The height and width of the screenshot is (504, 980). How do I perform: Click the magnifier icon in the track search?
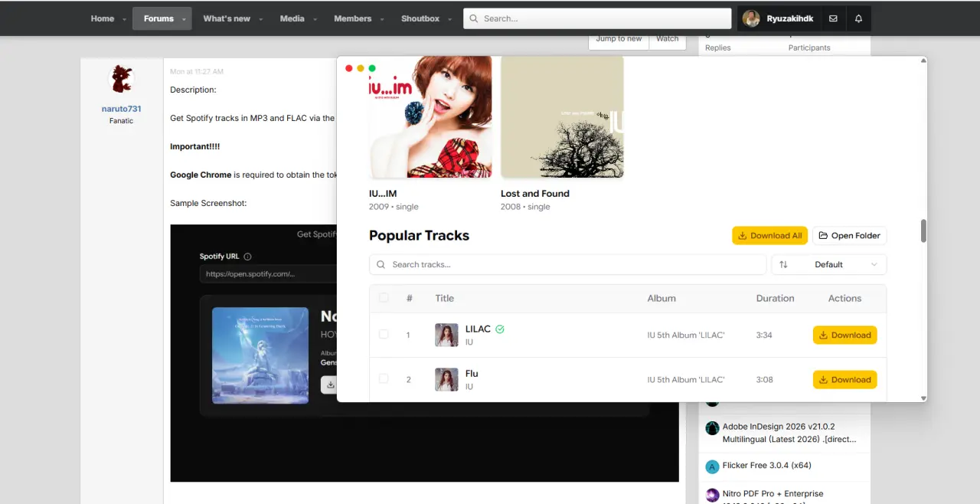pos(381,264)
